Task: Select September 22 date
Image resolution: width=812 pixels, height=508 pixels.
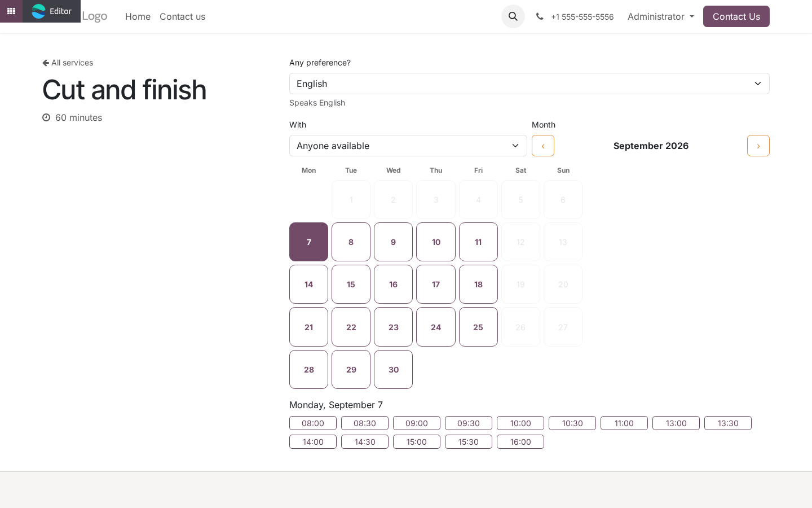Action: [x=351, y=327]
